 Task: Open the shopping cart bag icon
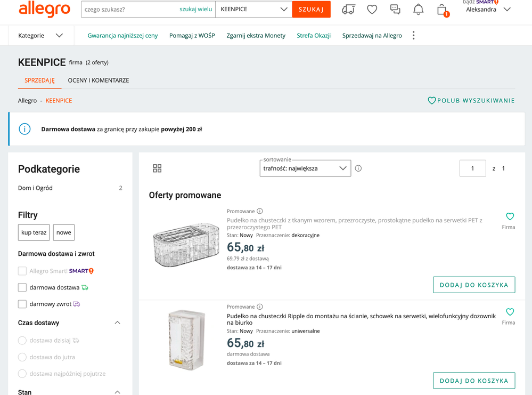442,10
